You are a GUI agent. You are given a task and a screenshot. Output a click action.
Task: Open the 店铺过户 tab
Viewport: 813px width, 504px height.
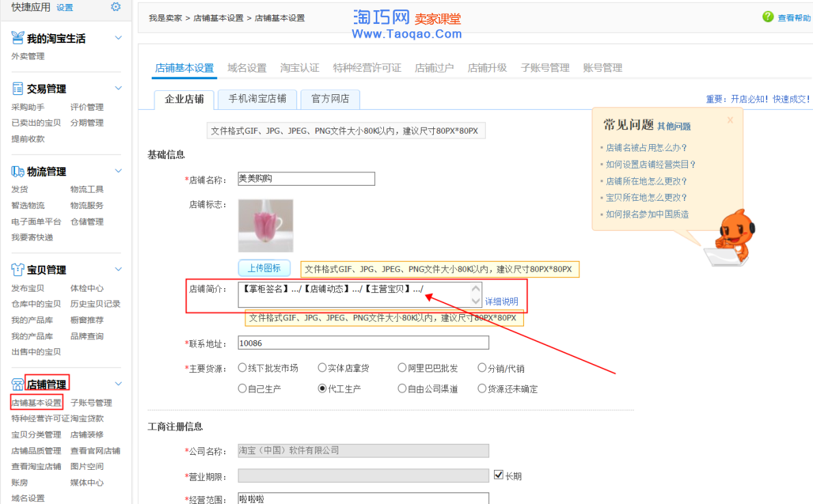[435, 68]
